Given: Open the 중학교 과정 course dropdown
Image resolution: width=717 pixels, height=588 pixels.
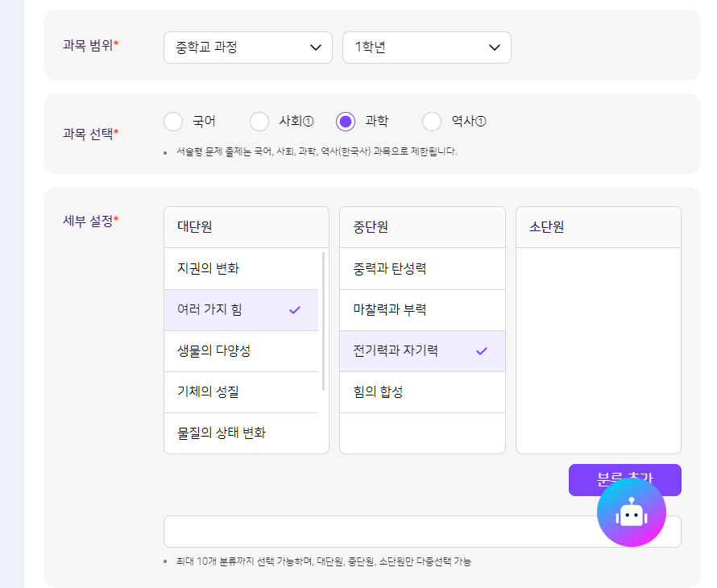Looking at the screenshot, I should pyautogui.click(x=248, y=48).
